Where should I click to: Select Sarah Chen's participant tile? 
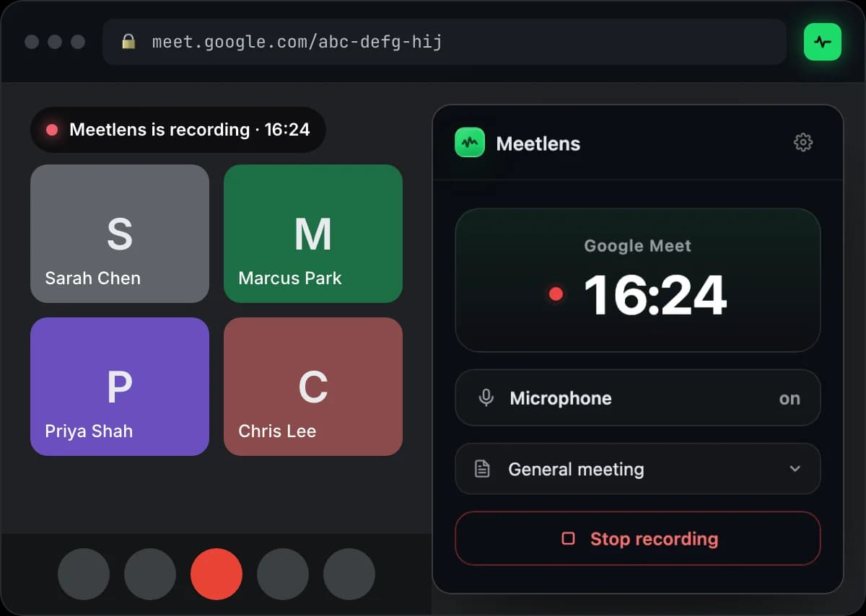click(x=120, y=234)
